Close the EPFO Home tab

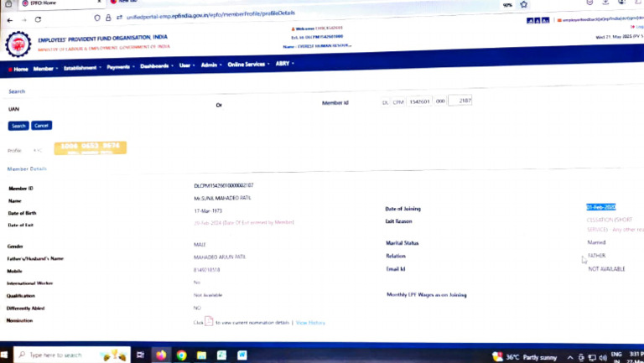pos(99,2)
